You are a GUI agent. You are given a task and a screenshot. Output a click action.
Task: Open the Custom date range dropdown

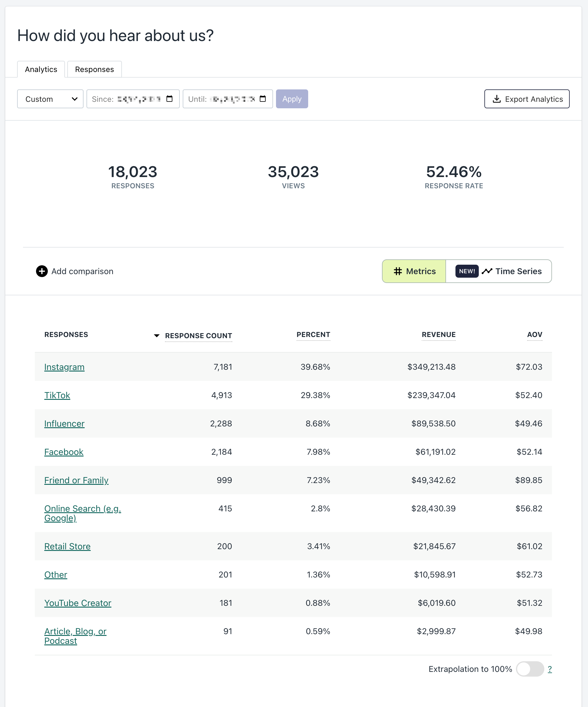click(x=50, y=99)
